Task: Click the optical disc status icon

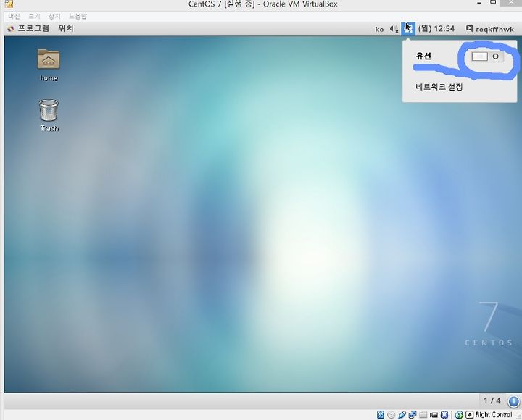Action: click(391, 415)
